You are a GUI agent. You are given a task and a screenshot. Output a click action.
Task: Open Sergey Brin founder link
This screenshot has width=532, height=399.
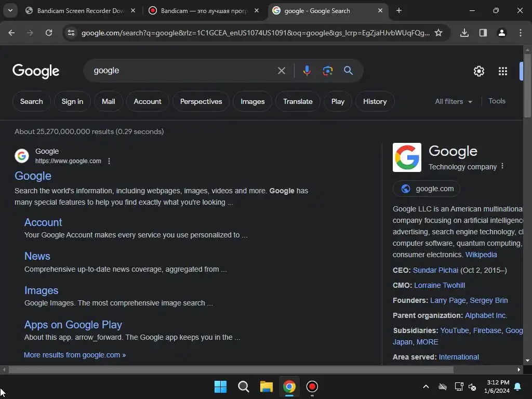pos(488,300)
